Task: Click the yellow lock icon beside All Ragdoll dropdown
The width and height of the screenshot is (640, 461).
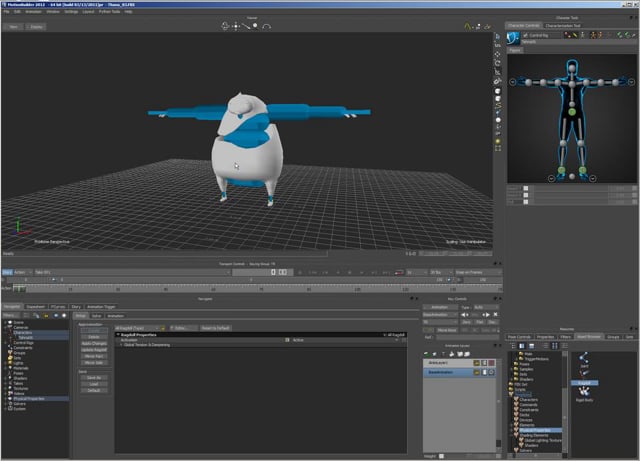Action: pyautogui.click(x=162, y=328)
